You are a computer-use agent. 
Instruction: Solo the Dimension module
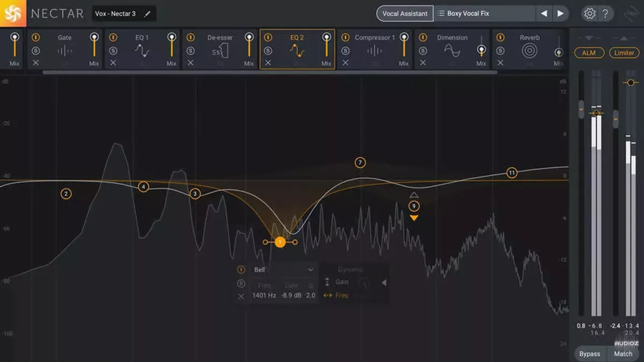(423, 50)
